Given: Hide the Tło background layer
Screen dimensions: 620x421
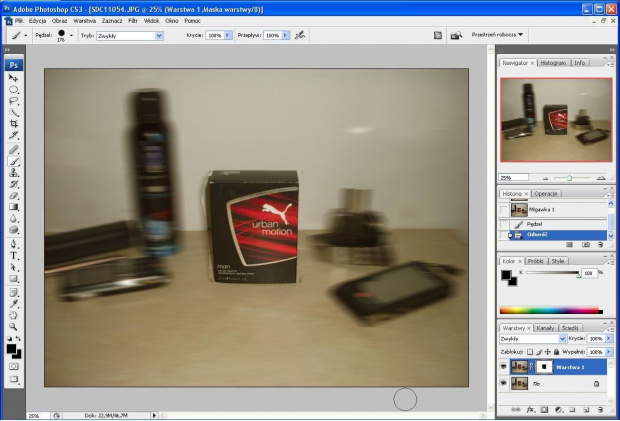Looking at the screenshot, I should click(503, 383).
